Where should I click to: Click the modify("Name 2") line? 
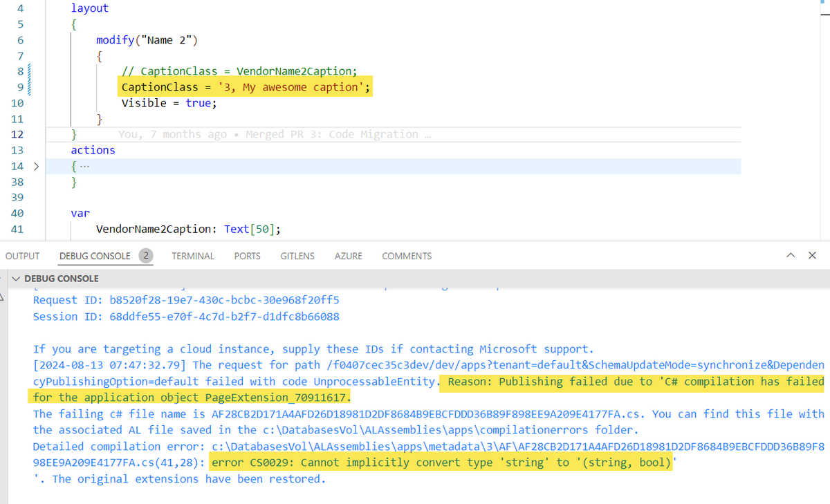point(147,40)
